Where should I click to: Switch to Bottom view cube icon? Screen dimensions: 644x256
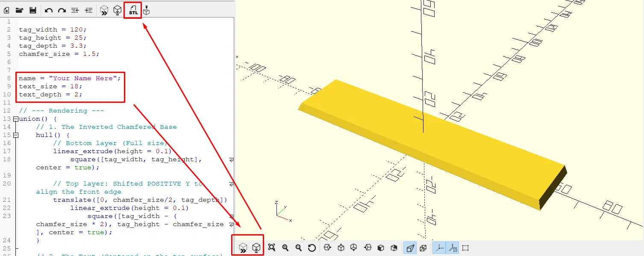point(354,248)
